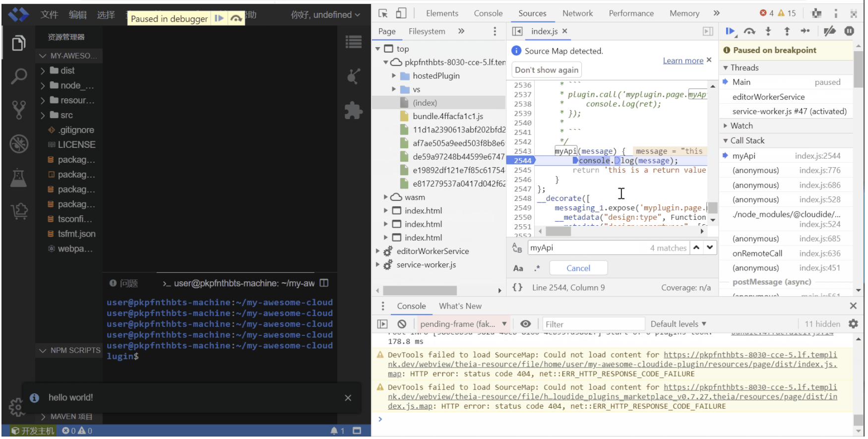This screenshot has height=439, width=868.
Task: Click the Step over next function icon
Action: coord(749,31)
